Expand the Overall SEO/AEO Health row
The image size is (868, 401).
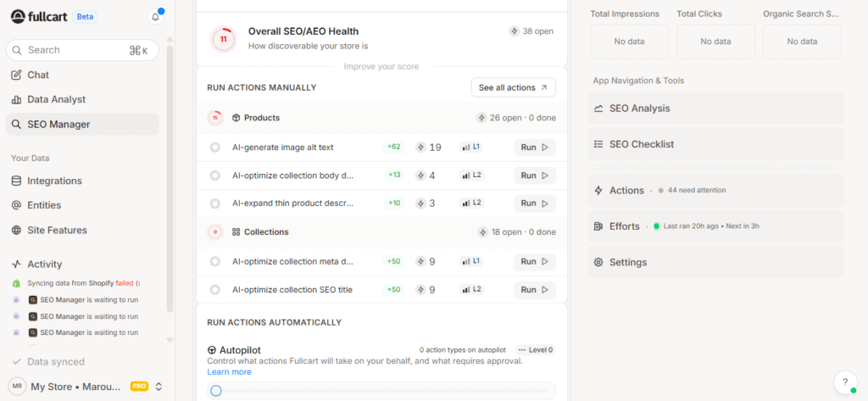381,37
